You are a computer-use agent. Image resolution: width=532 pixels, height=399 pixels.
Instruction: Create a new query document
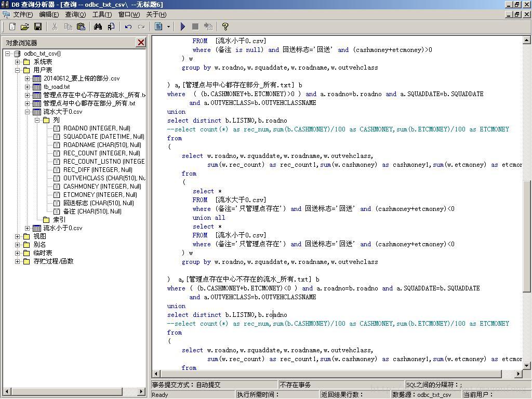(12, 26)
